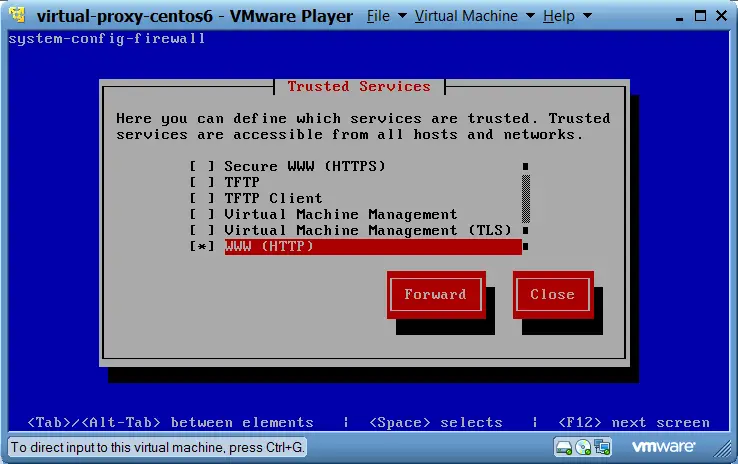This screenshot has height=464, width=738.
Task: Click the Virtual Machine dropdown arrow
Action: (x=530, y=16)
